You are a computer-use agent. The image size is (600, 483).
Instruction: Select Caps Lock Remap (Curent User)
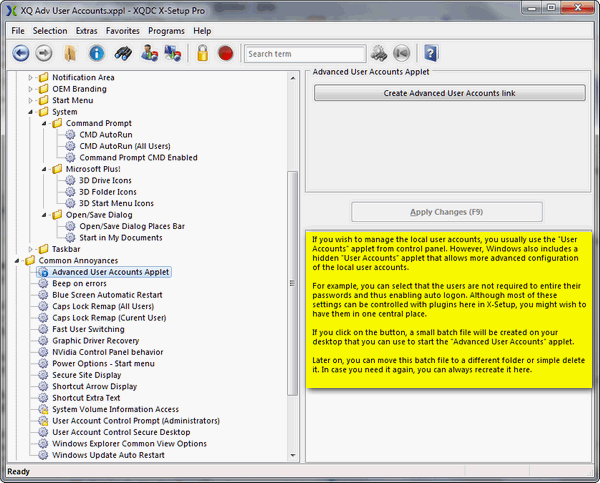[109, 318]
